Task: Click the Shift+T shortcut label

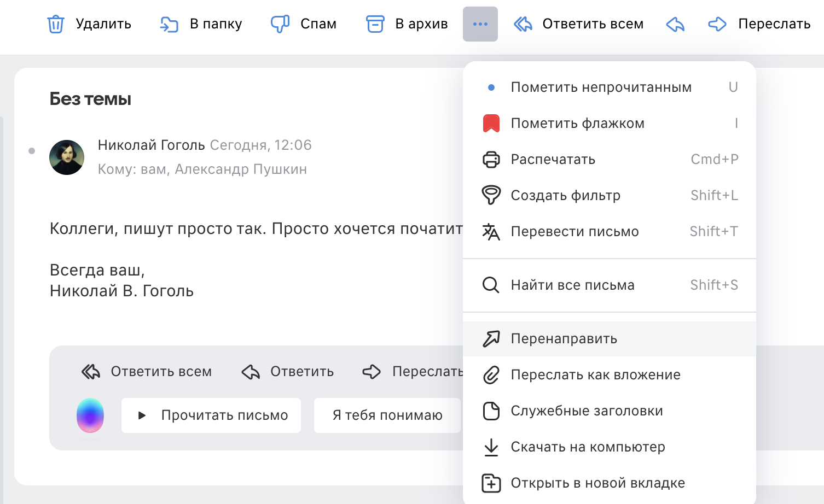Action: tap(714, 231)
